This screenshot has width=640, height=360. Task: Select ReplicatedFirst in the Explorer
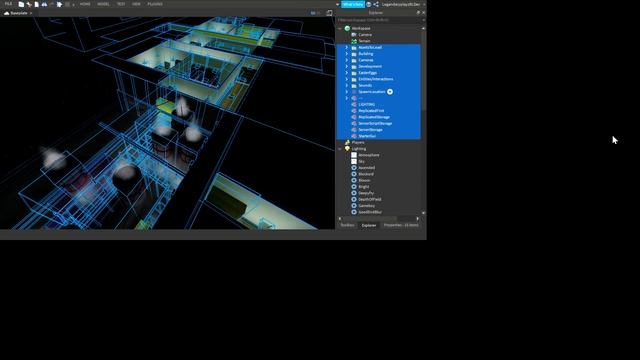[x=371, y=111]
